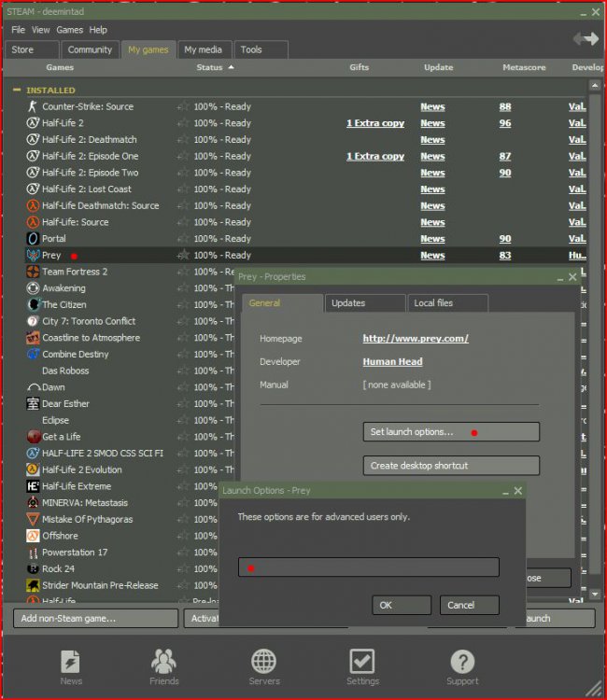Screen dimensions: 607x700
Task: Open the Servers globe icon
Action: [x=264, y=662]
